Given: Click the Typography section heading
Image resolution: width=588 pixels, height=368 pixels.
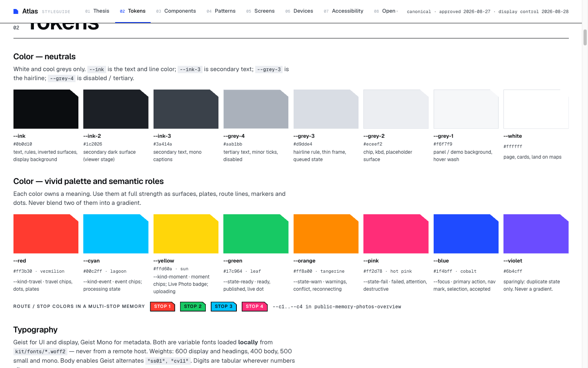Looking at the screenshot, I should [36, 330].
